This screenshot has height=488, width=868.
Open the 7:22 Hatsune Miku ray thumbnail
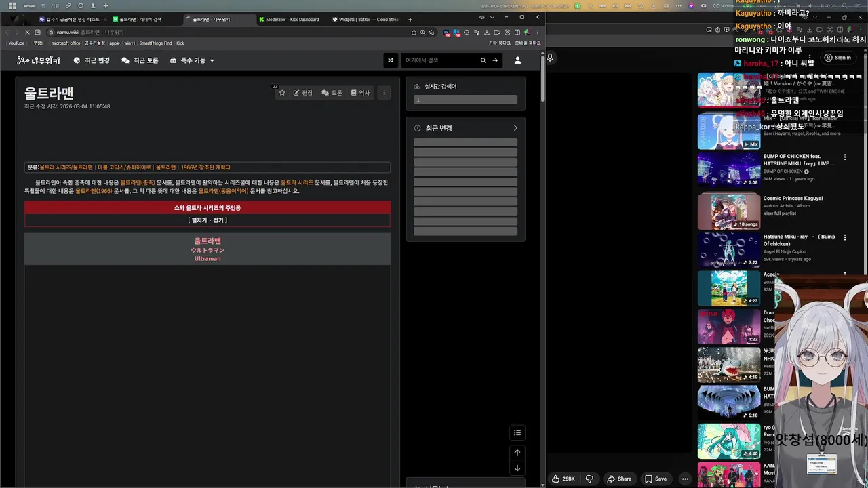729,250
